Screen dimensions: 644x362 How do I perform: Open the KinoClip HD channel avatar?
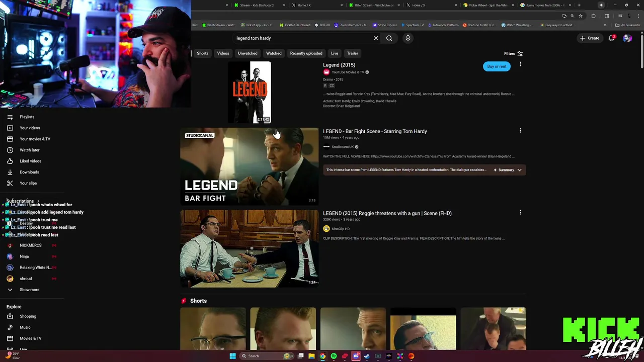click(327, 229)
